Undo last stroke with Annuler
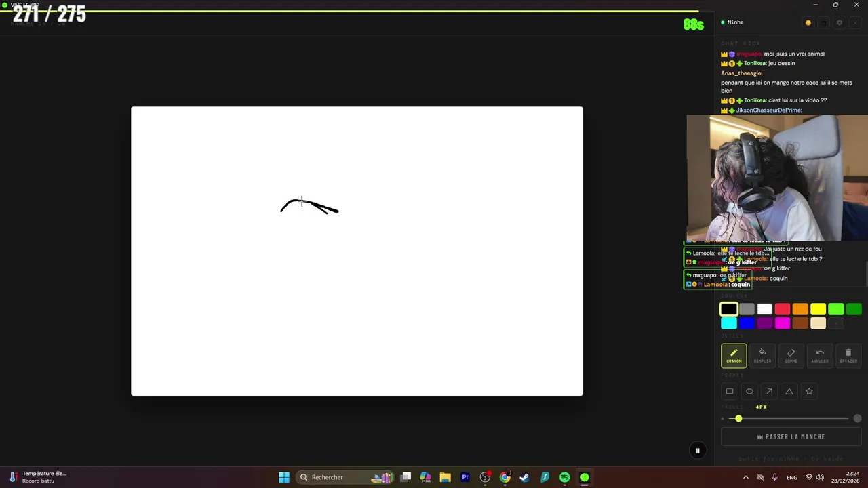Image resolution: width=868 pixels, height=488 pixels. [x=820, y=355]
